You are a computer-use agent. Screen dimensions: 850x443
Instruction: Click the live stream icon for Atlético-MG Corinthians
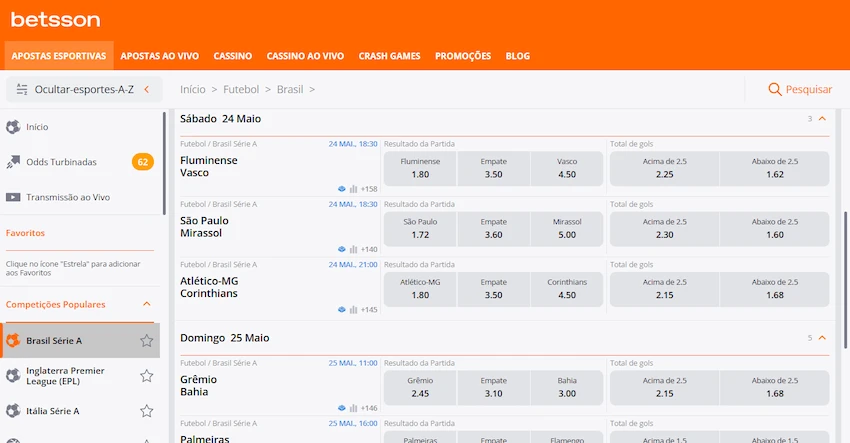tap(342, 310)
